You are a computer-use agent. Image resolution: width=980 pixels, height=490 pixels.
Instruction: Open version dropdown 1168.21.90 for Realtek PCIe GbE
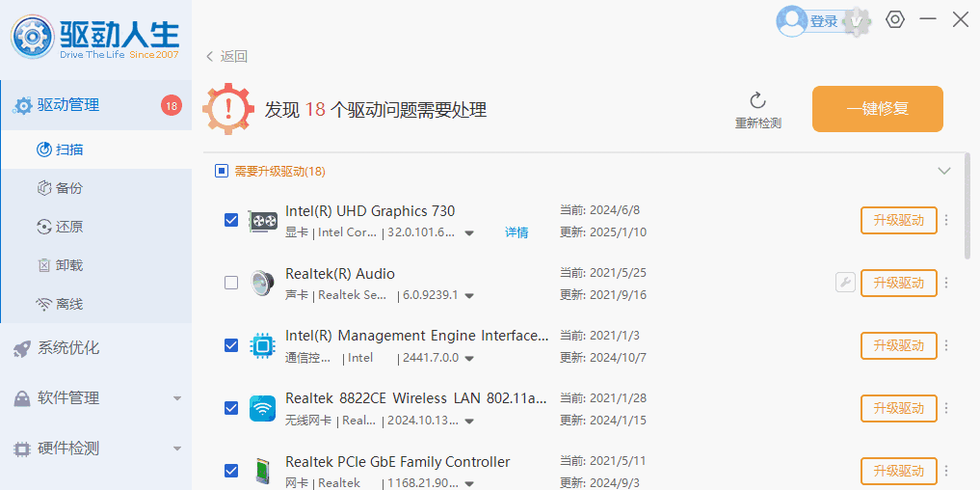469,484
